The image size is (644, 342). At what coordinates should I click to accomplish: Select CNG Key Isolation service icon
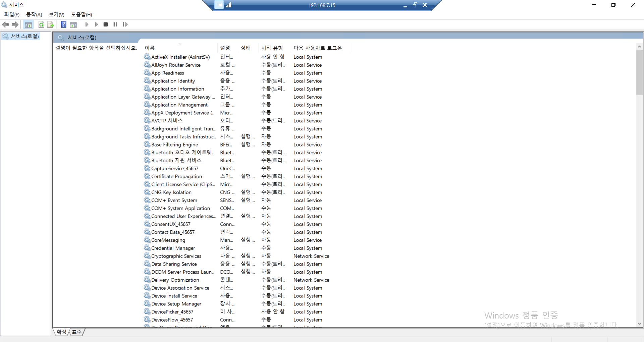[147, 192]
